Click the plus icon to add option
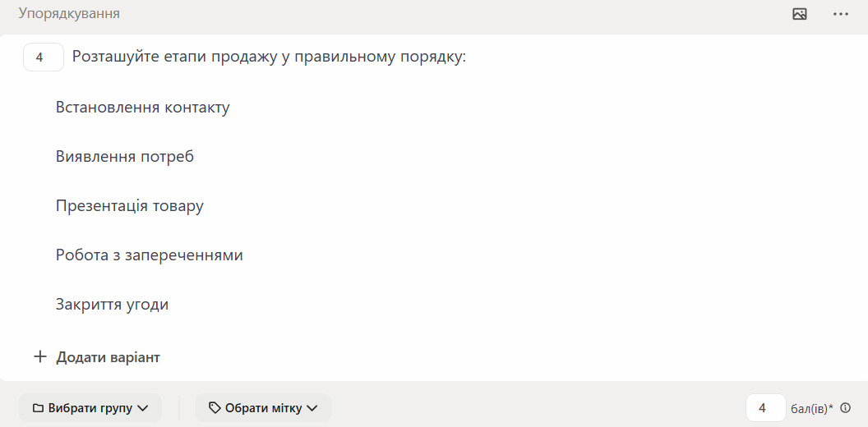Screen dimensions: 868x427 coord(39,357)
